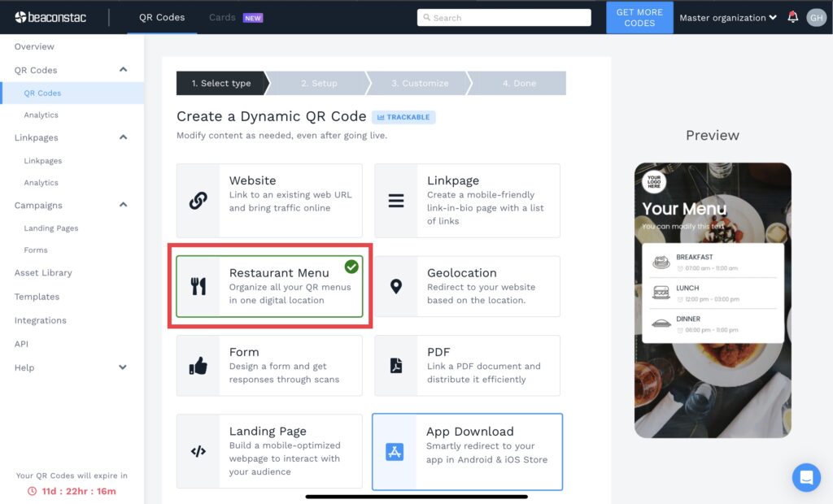Click the Geolocation map pin icon
Screen dimensions: 833x504
pos(396,285)
